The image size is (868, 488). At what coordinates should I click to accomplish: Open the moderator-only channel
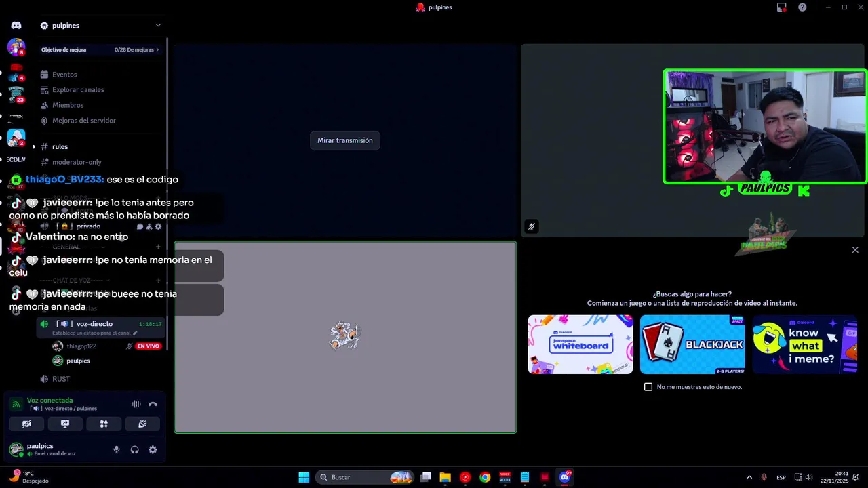77,162
